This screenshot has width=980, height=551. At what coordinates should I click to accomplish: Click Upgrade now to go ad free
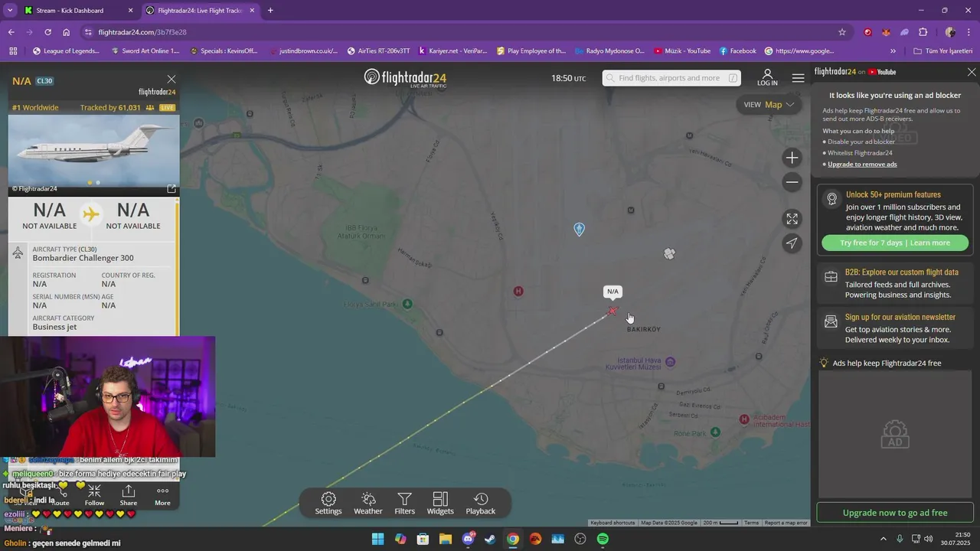point(895,513)
